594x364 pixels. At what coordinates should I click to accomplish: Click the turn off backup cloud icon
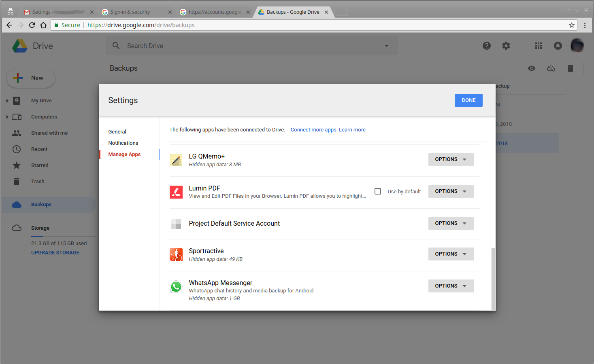(551, 68)
